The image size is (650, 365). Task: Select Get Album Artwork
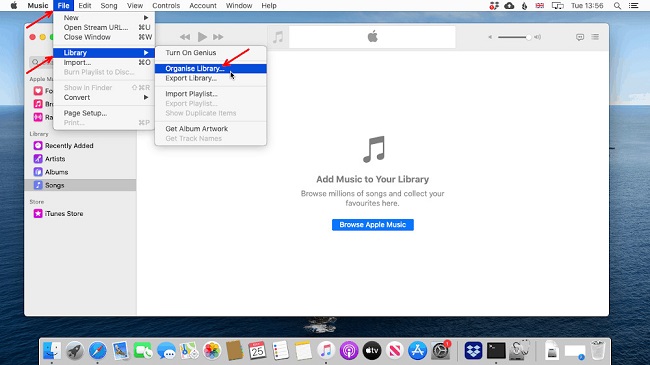[211, 129]
